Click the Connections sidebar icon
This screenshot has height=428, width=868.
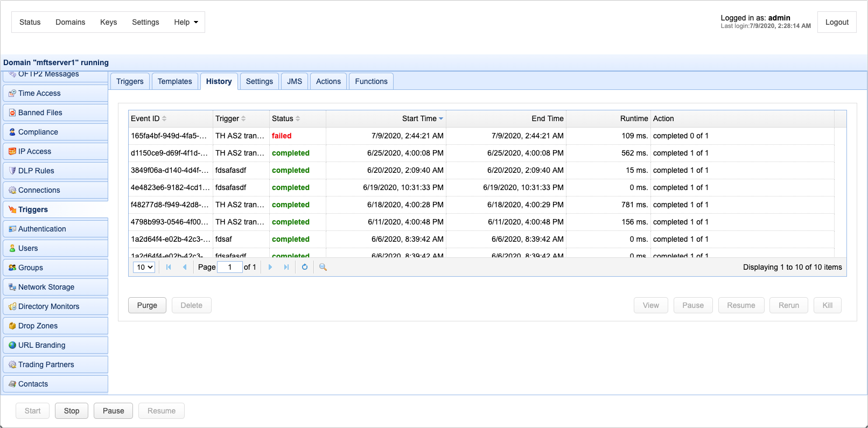pos(12,190)
